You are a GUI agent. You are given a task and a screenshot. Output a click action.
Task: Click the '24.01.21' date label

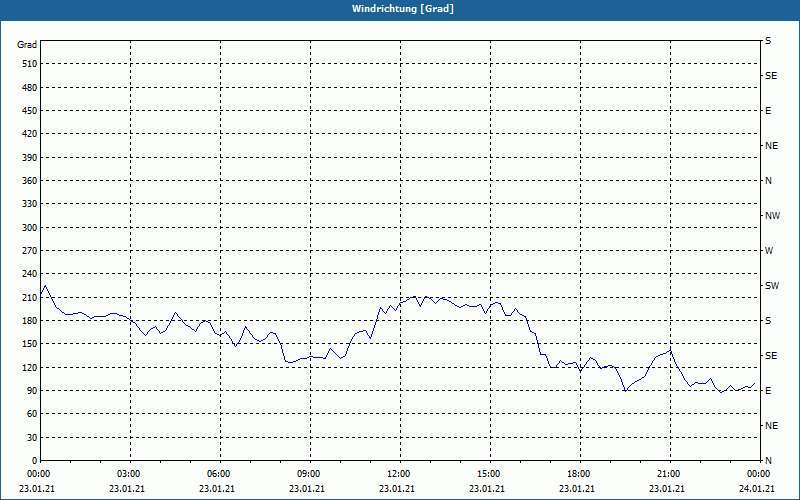[x=757, y=489]
